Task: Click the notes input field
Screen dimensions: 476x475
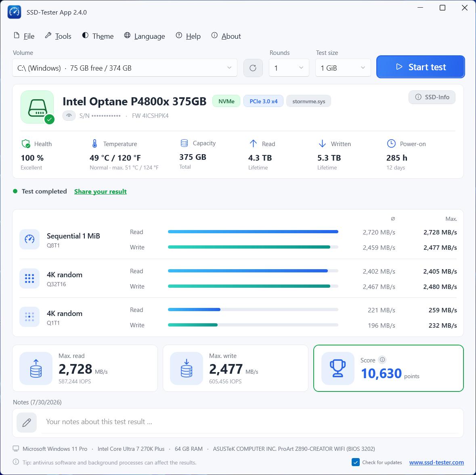Action: pos(250,422)
